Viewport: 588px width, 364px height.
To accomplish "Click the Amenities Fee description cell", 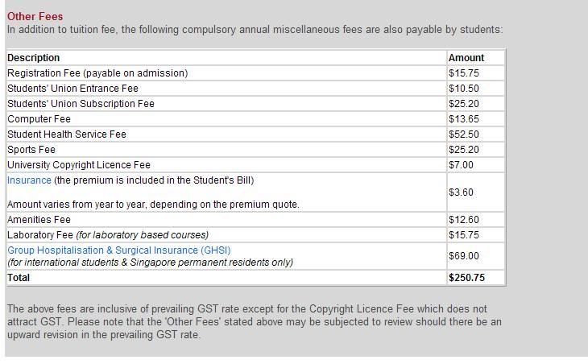I will (39, 220).
